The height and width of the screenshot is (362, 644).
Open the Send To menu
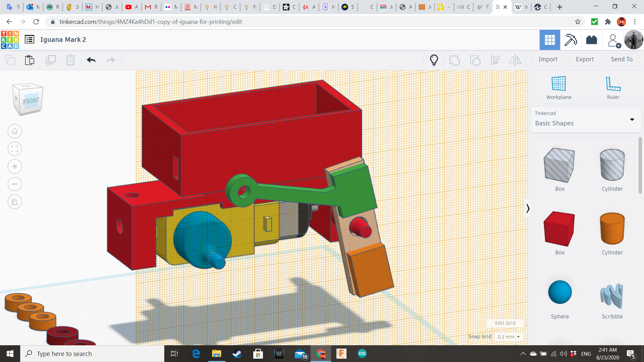coord(622,59)
